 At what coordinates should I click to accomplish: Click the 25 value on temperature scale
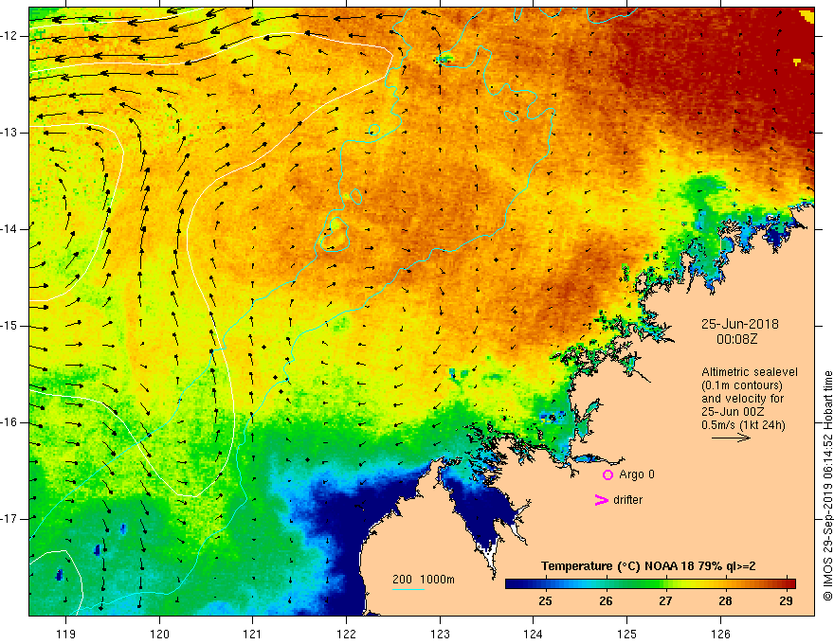pos(545,601)
